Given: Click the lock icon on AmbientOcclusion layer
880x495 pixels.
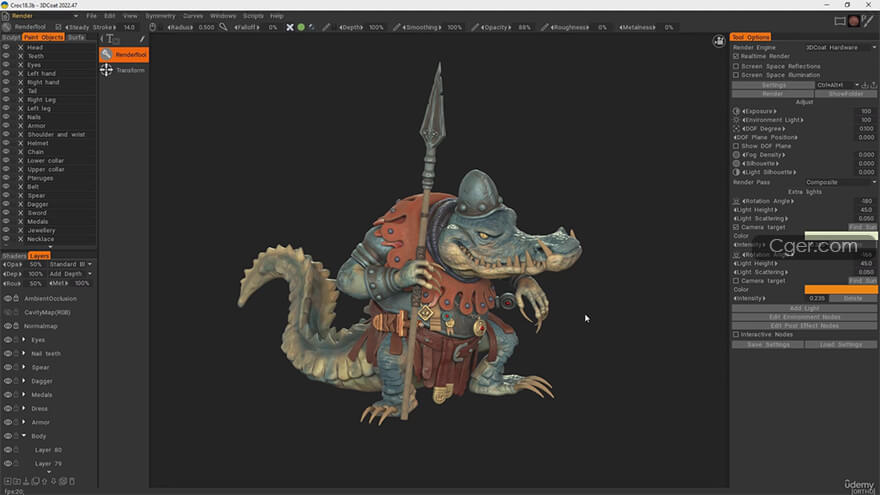Looking at the screenshot, I should 16,299.
